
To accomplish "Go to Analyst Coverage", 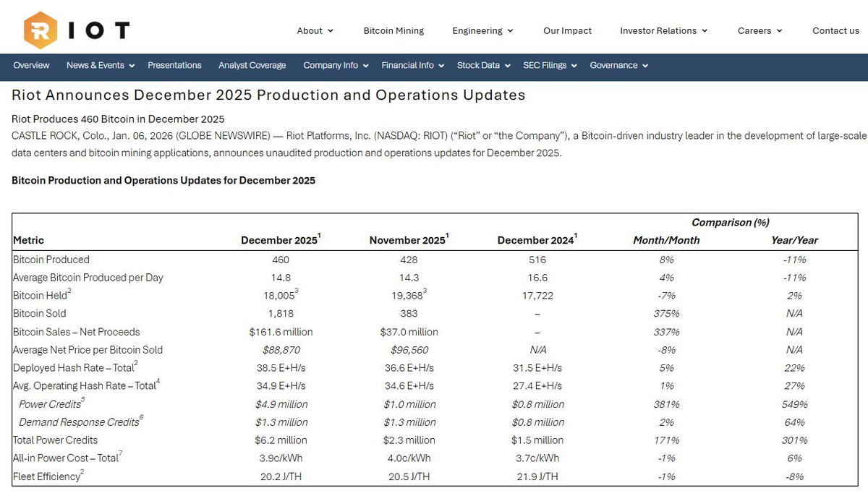I will [252, 65].
